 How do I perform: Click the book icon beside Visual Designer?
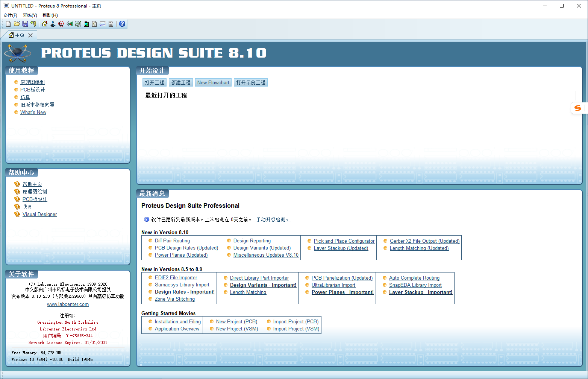17,214
